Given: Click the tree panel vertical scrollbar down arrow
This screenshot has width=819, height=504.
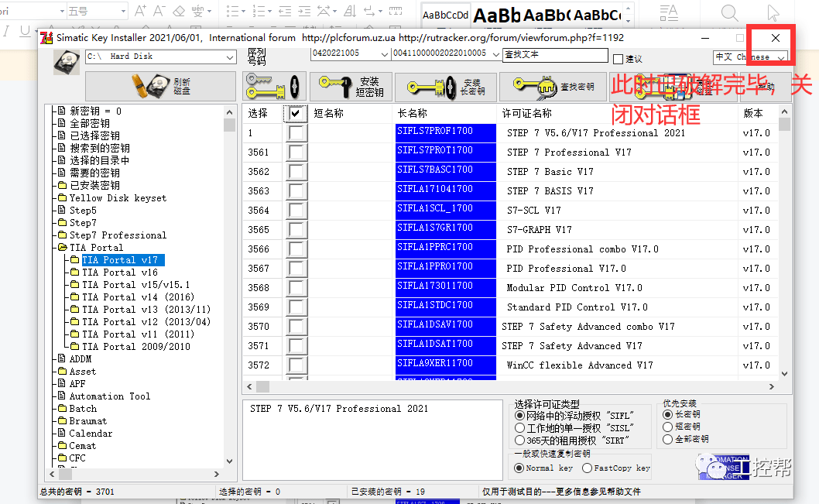Looking at the screenshot, I should (x=229, y=461).
